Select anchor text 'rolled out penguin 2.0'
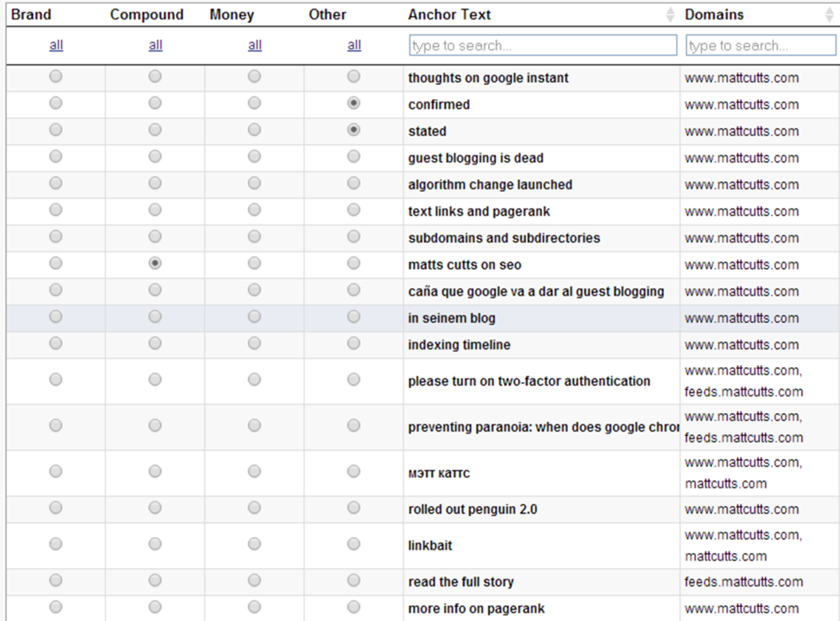 (x=472, y=510)
